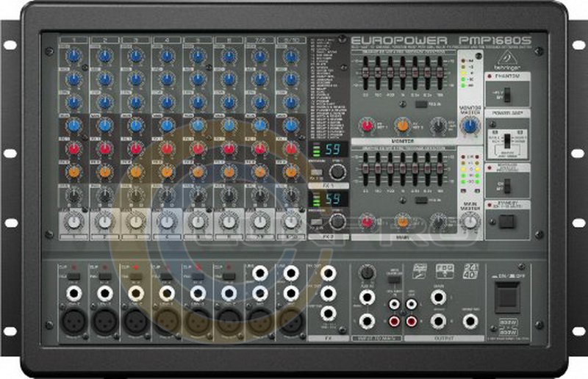The image size is (588, 379).
Task: Click the FX 1 preset number display
Action: click(x=333, y=149)
